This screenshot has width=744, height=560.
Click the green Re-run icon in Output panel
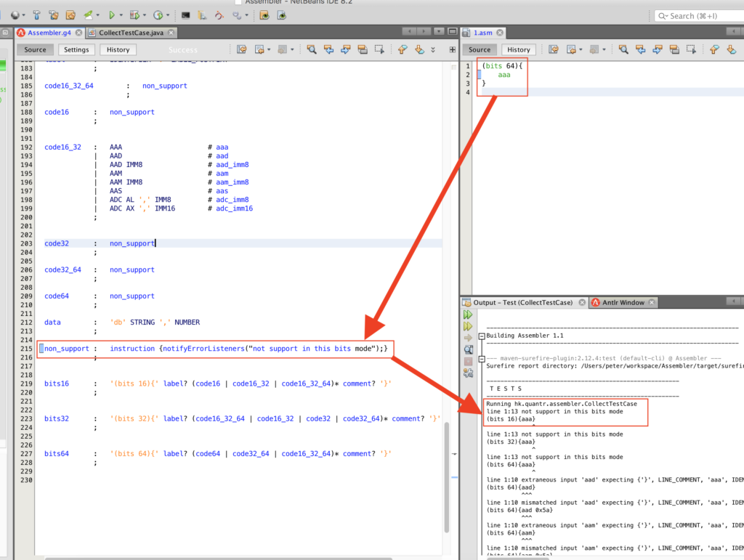click(468, 315)
